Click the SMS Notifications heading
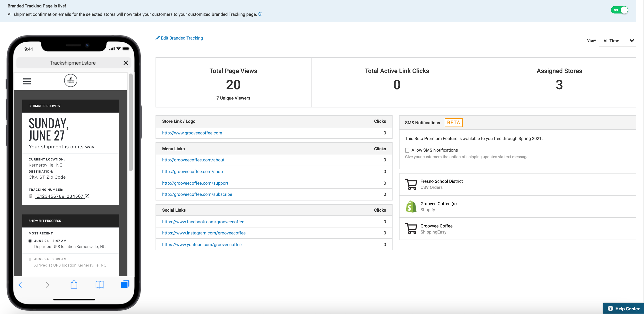This screenshot has width=644, height=314. click(x=423, y=123)
